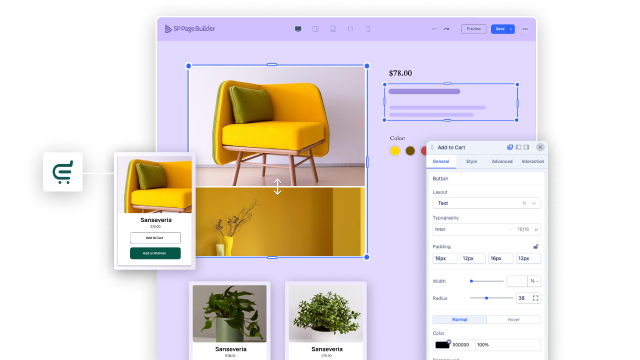This screenshot has width=640, height=360.
Task: Open the Advanced tab
Action: click(502, 162)
